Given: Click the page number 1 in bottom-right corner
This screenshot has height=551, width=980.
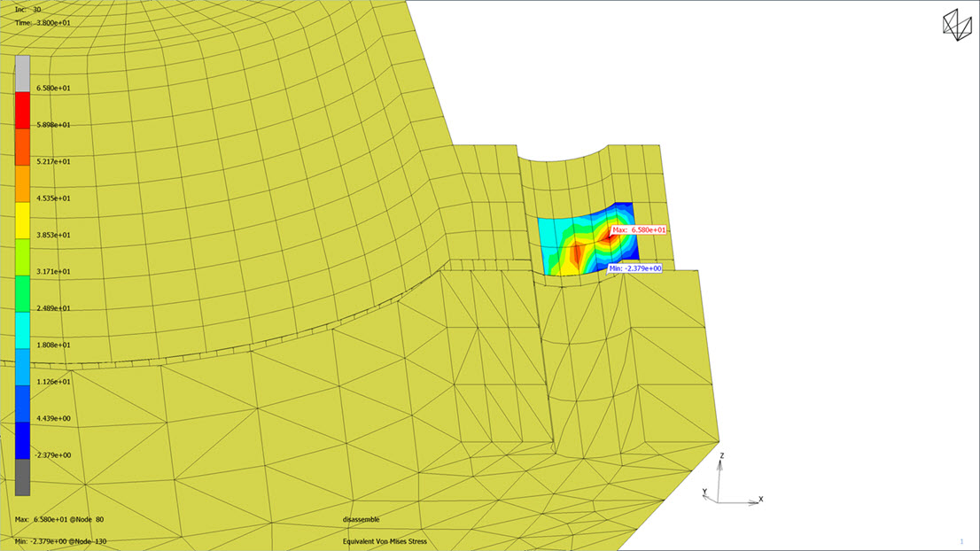Looking at the screenshot, I should (961, 540).
